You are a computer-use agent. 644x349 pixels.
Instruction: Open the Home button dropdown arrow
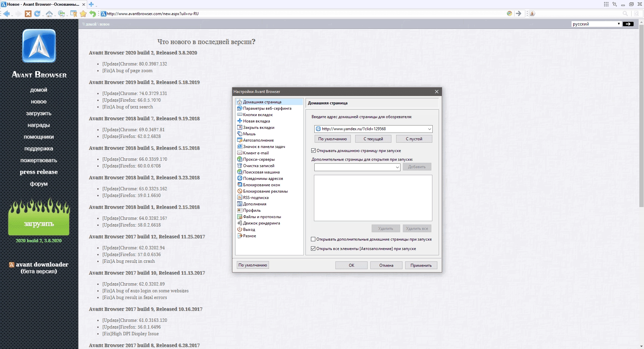pos(55,15)
